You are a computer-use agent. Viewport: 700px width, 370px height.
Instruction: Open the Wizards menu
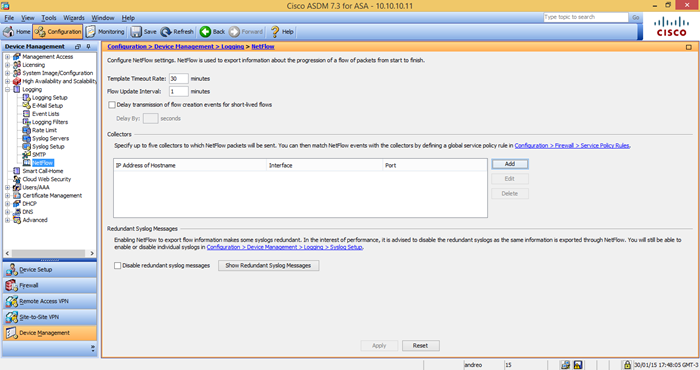pyautogui.click(x=74, y=18)
